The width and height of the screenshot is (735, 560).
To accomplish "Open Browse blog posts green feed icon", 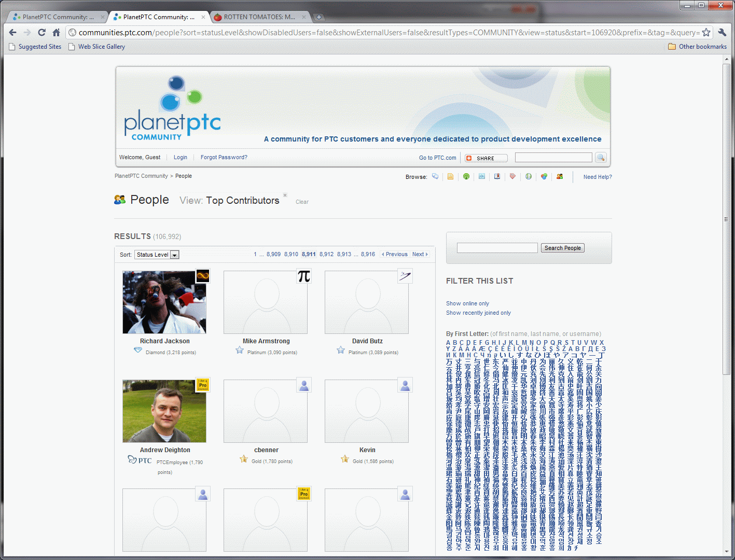I will click(x=466, y=177).
